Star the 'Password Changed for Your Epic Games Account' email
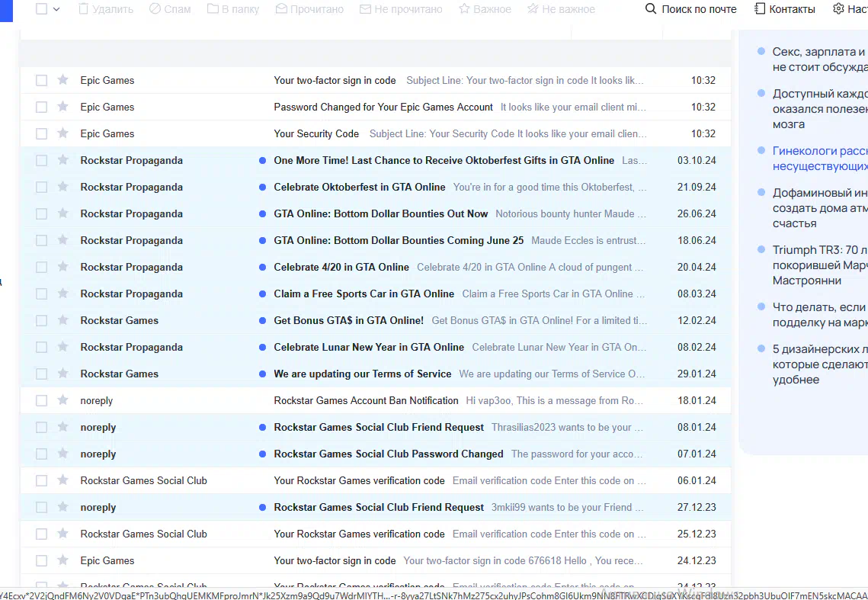This screenshot has height=600, width=868. point(63,107)
